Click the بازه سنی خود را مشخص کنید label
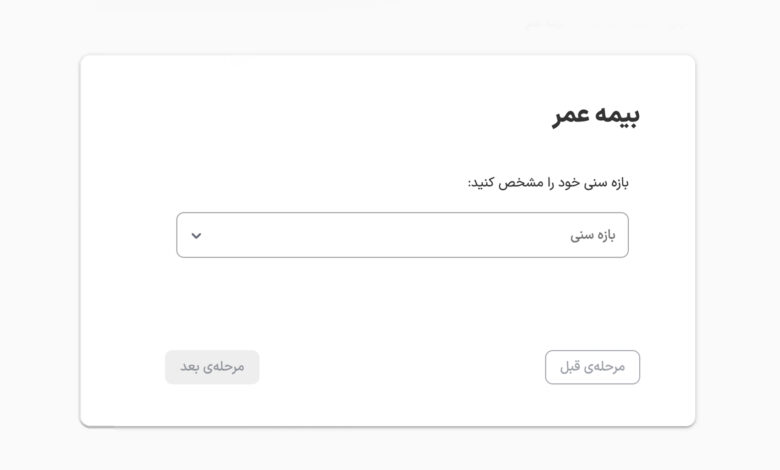 [548, 182]
